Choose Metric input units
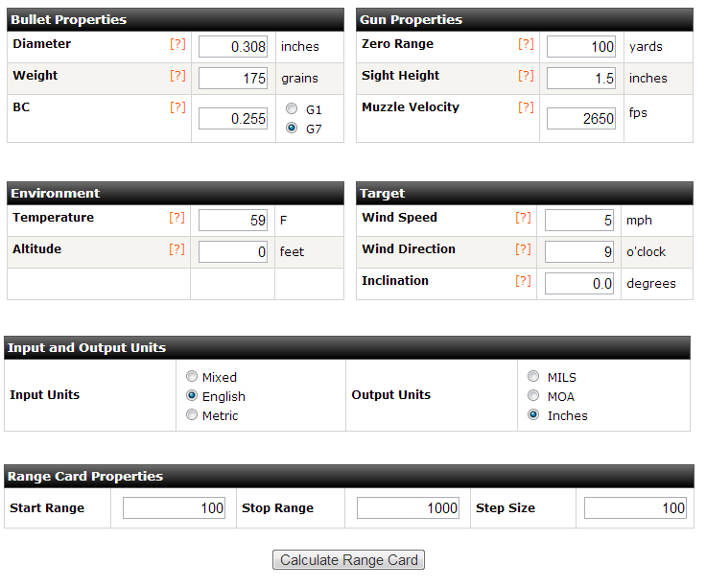 point(192,415)
